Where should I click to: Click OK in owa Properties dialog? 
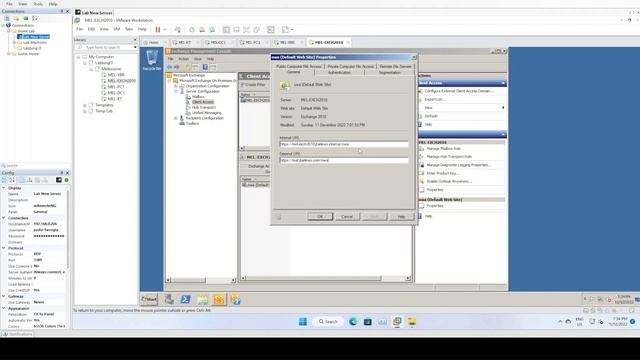320,216
